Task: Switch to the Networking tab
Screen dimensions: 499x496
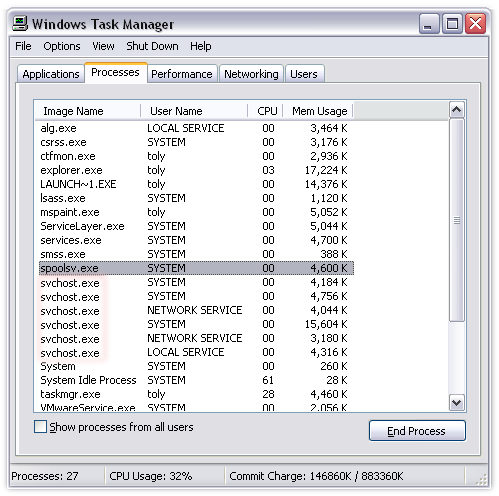Action: [251, 74]
